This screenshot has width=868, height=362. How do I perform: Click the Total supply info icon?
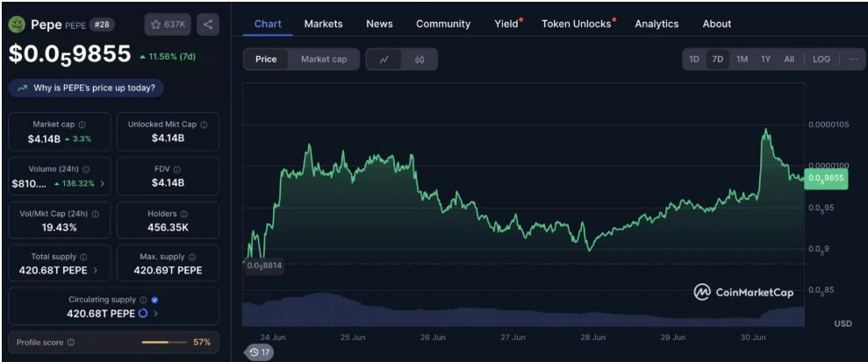tap(83, 257)
